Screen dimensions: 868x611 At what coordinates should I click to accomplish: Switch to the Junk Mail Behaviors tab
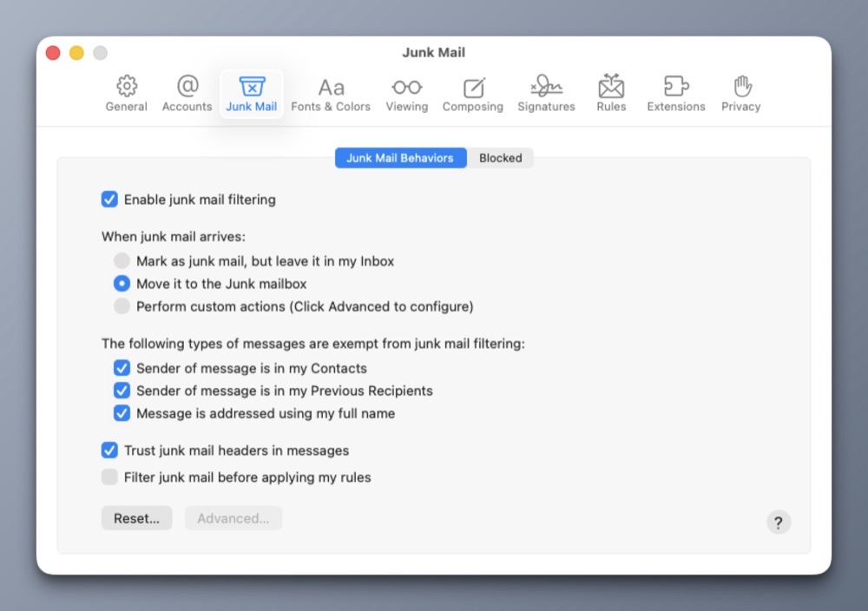click(400, 158)
